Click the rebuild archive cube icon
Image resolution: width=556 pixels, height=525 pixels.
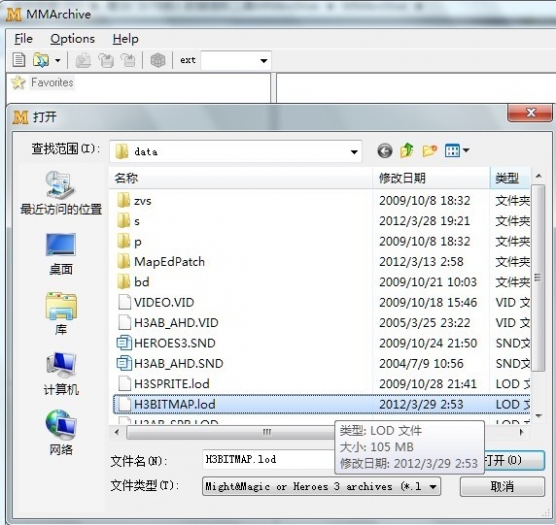[x=158, y=60]
